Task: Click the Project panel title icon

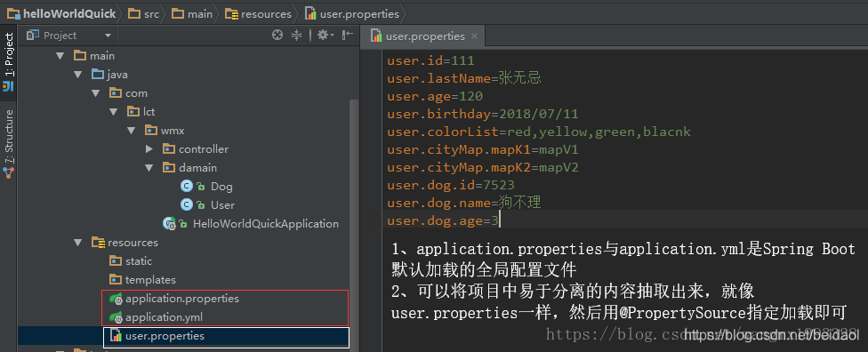Action: pos(33,36)
